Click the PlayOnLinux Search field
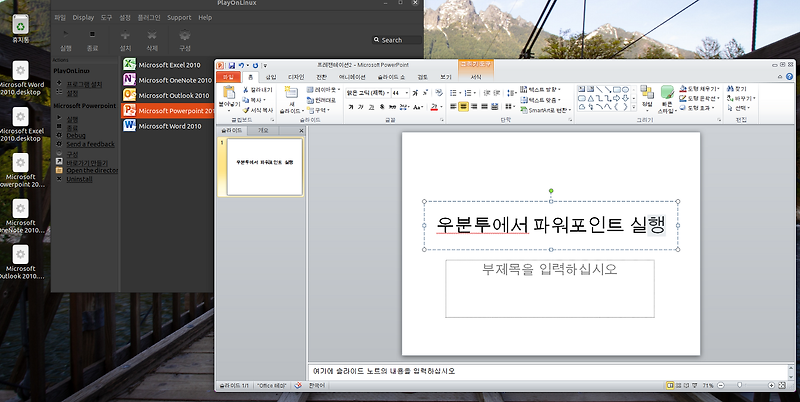This screenshot has width=800, height=402. pos(396,40)
